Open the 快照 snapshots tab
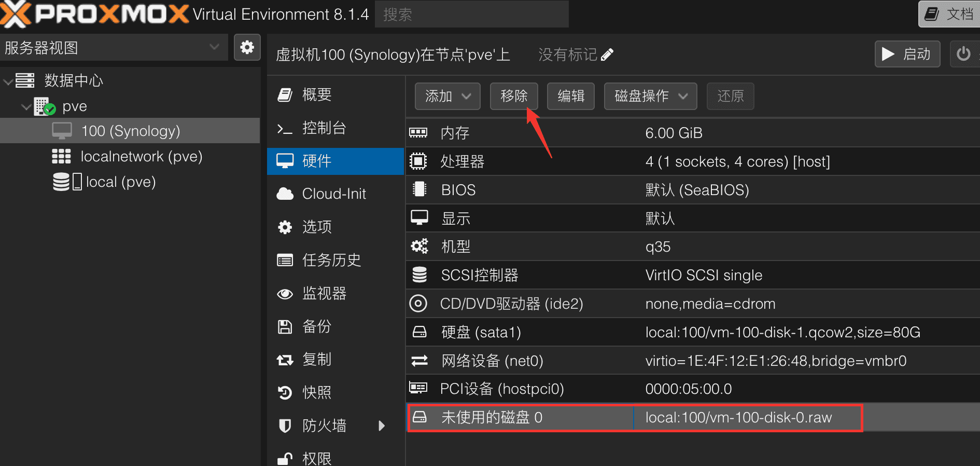Image resolution: width=980 pixels, height=466 pixels. tap(335, 392)
